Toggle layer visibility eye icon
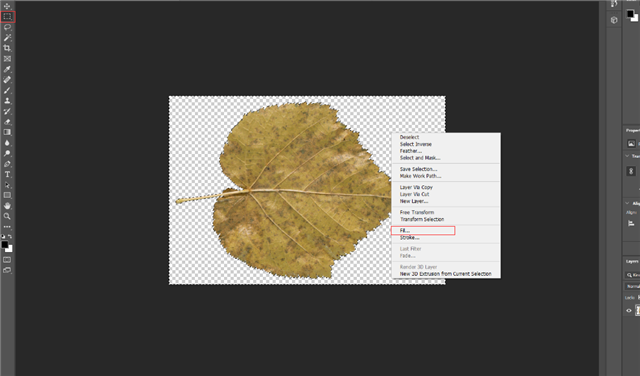 point(629,311)
